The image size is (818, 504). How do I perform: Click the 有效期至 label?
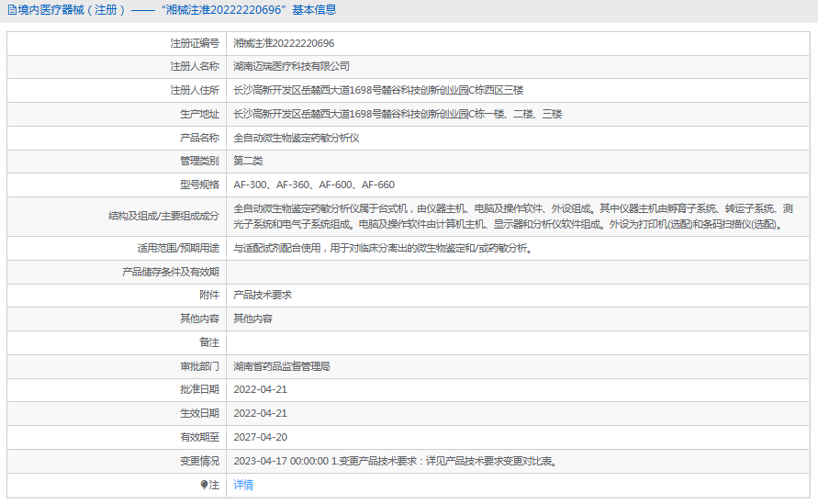pos(200,437)
